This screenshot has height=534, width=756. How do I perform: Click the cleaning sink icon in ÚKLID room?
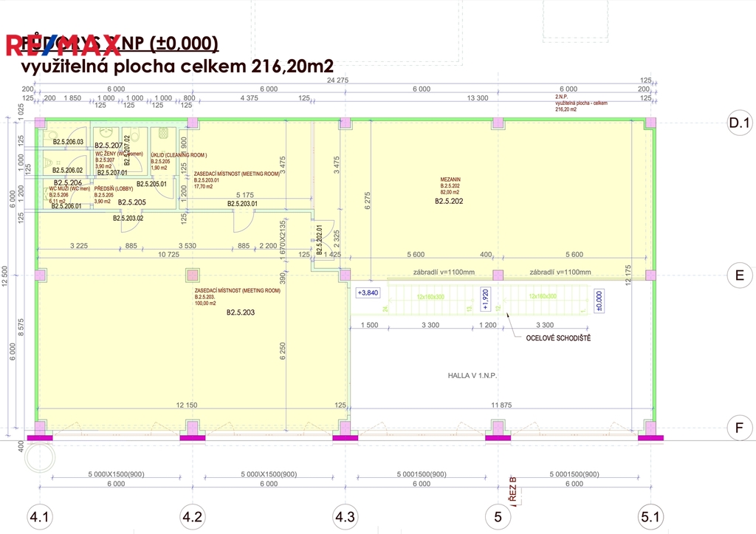[x=162, y=133]
